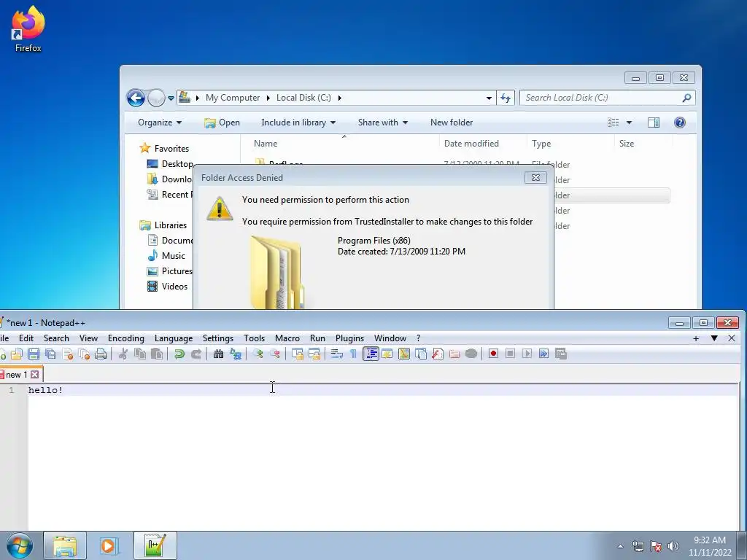Open the Function List panel icon
747x560 pixels.
[x=438, y=354]
